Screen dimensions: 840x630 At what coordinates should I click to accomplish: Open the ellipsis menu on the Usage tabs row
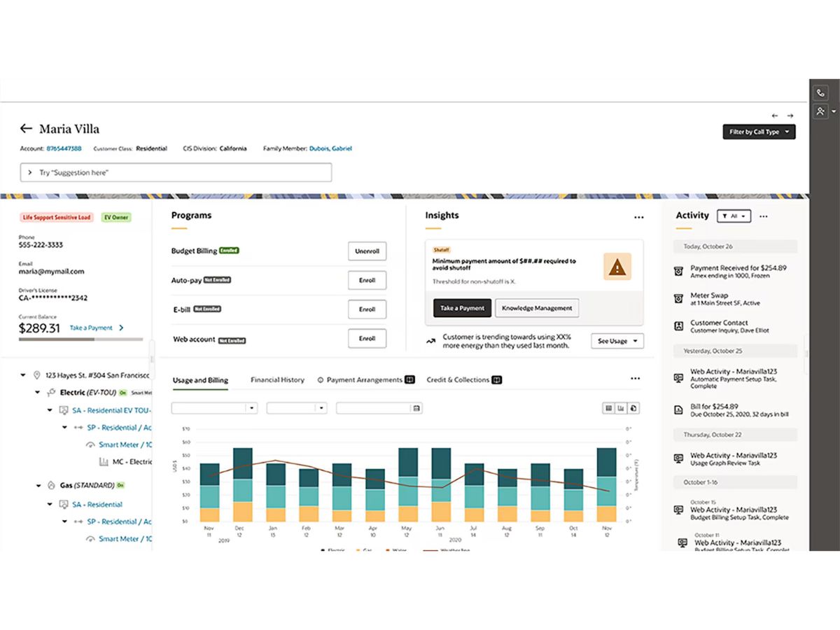(635, 379)
